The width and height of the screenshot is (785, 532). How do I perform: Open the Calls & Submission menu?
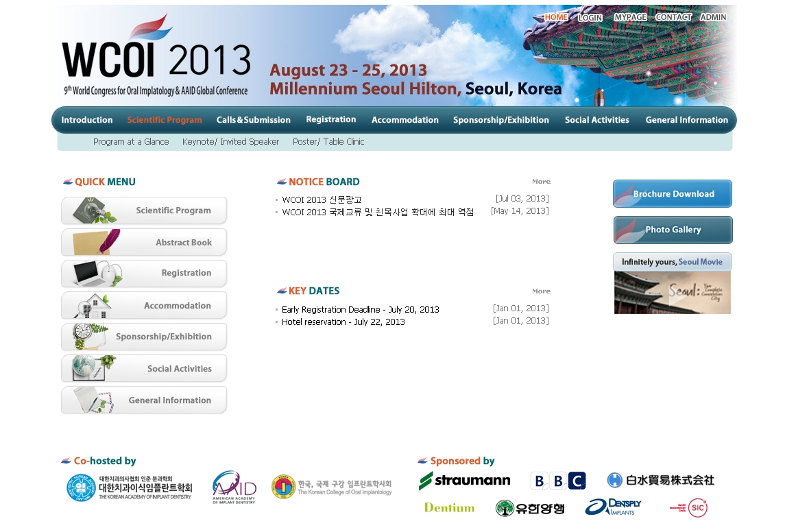tap(253, 119)
